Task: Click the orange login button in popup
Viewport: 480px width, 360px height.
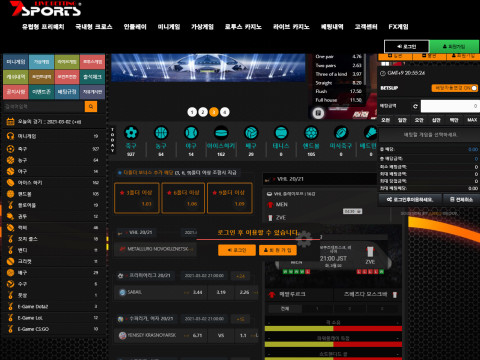Action: coord(237,250)
